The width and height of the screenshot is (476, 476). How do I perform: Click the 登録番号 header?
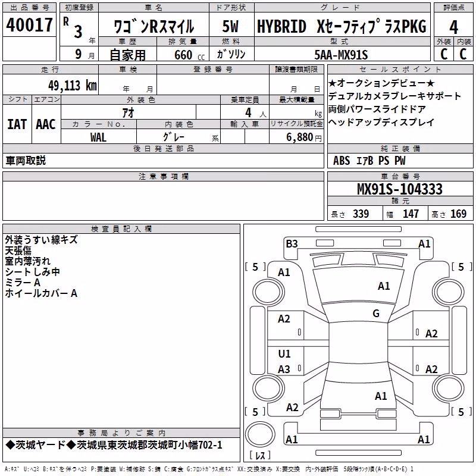(x=213, y=70)
